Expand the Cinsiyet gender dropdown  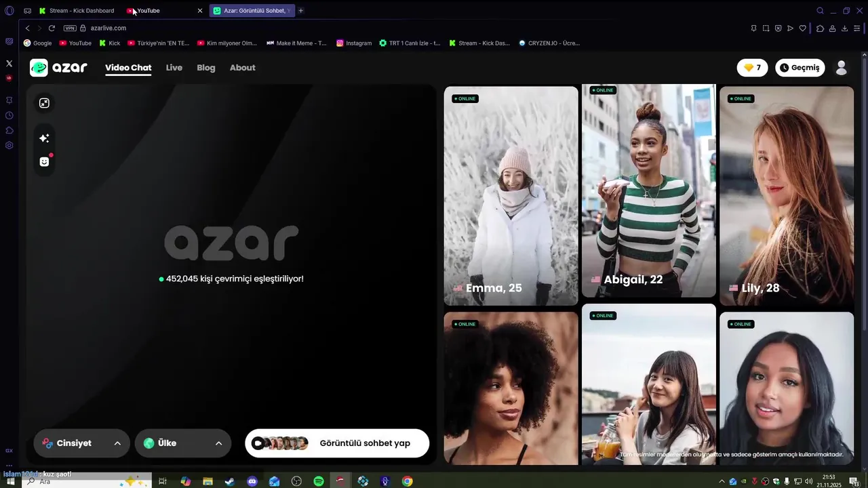[81, 443]
